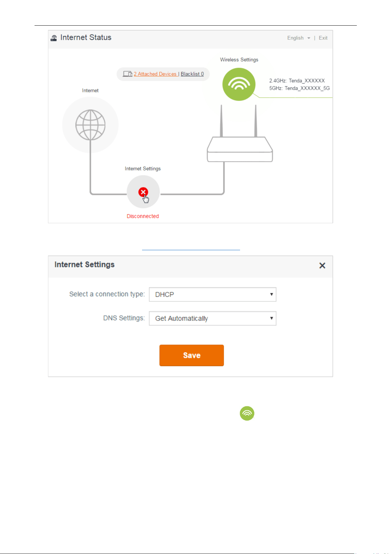Open the English language selector

pyautogui.click(x=299, y=38)
